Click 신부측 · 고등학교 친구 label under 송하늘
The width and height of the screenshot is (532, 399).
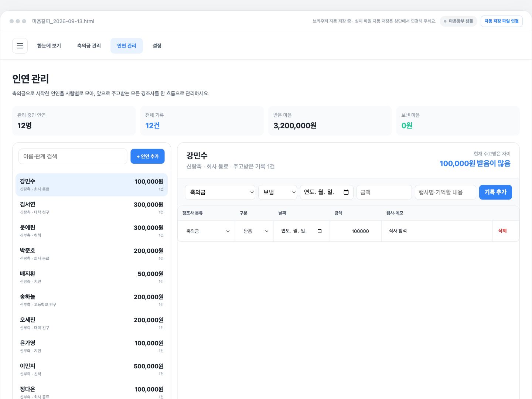click(x=38, y=305)
